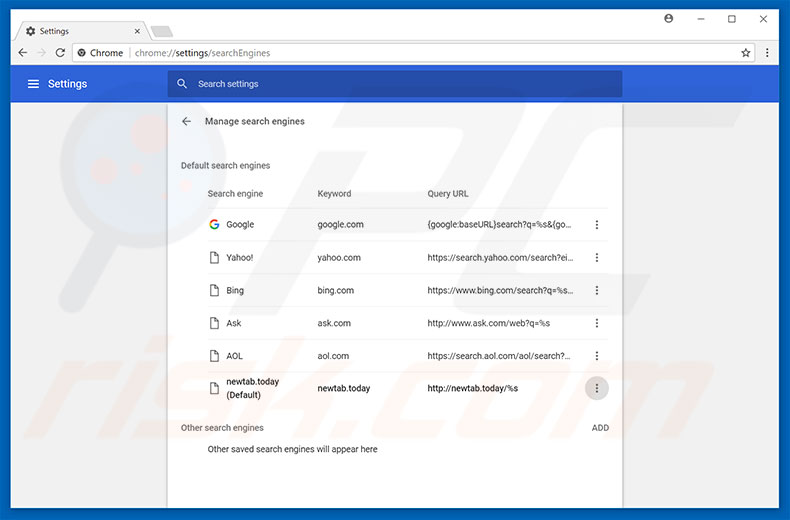Close the Chrome window

pos(763,19)
